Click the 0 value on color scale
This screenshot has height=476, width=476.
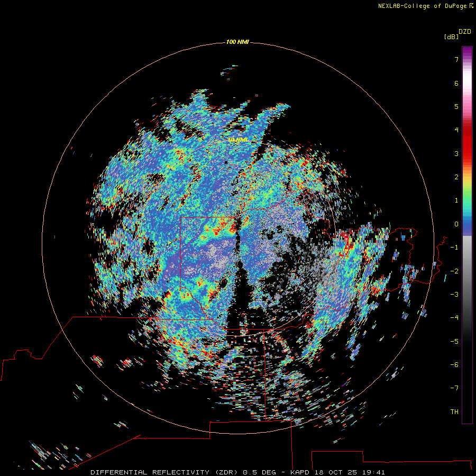coord(456,224)
